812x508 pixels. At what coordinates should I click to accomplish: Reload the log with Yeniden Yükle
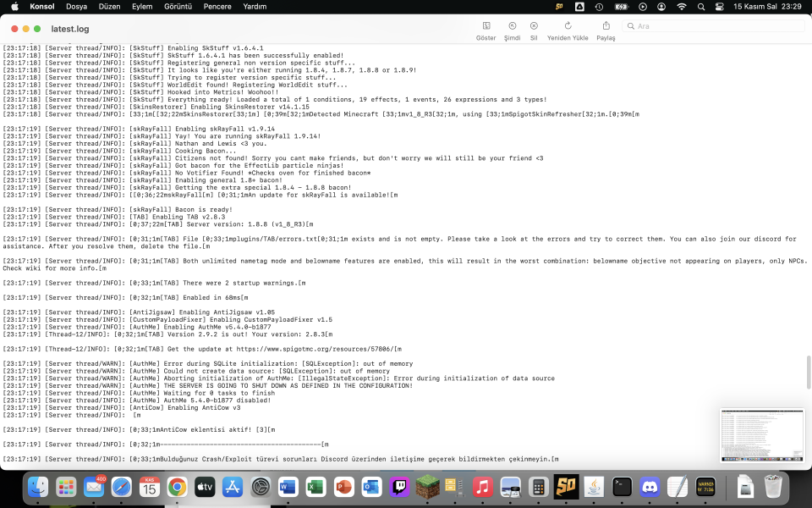pyautogui.click(x=568, y=26)
